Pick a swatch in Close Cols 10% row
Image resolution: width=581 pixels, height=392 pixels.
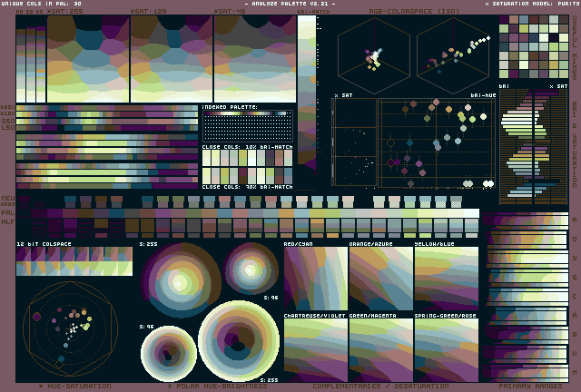(246, 157)
